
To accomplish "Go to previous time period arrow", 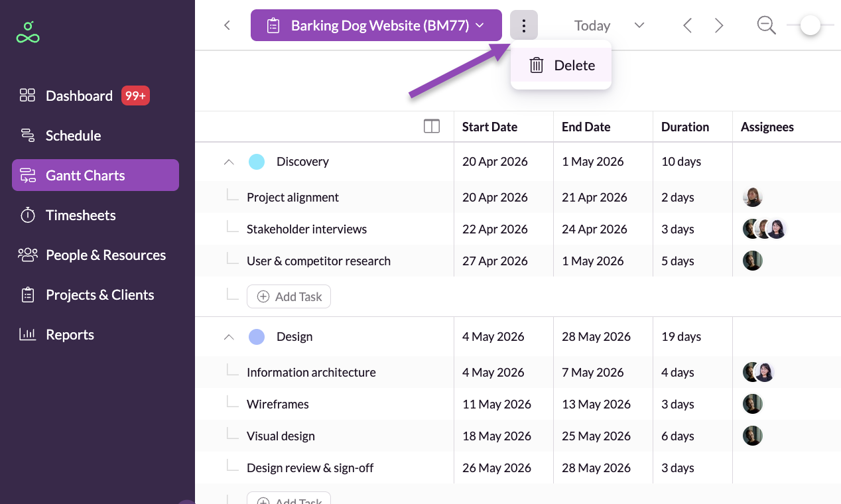I will pos(687,26).
